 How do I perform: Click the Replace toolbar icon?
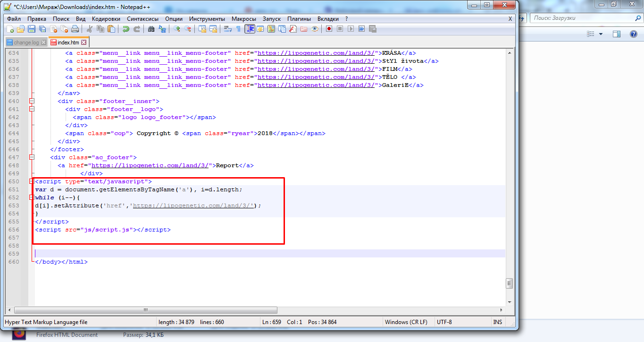pos(162,29)
